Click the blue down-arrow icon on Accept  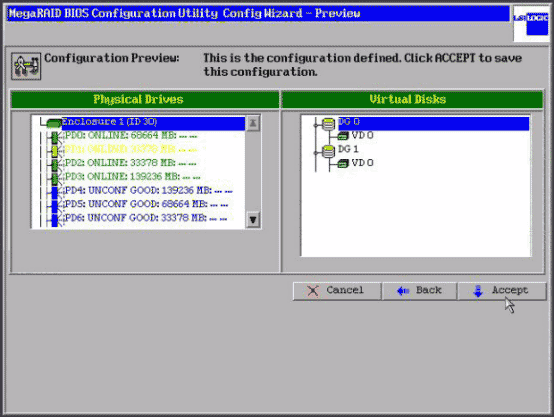(x=478, y=291)
